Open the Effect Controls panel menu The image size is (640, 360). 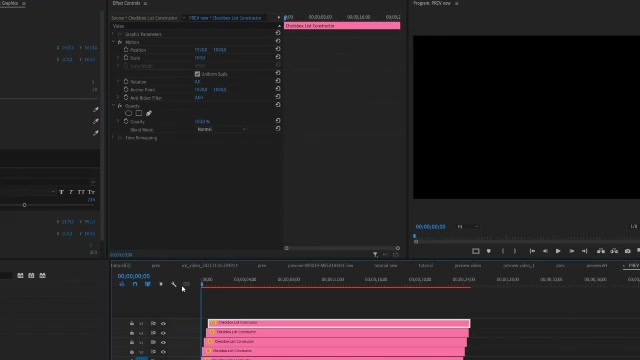pyautogui.click(x=145, y=3)
